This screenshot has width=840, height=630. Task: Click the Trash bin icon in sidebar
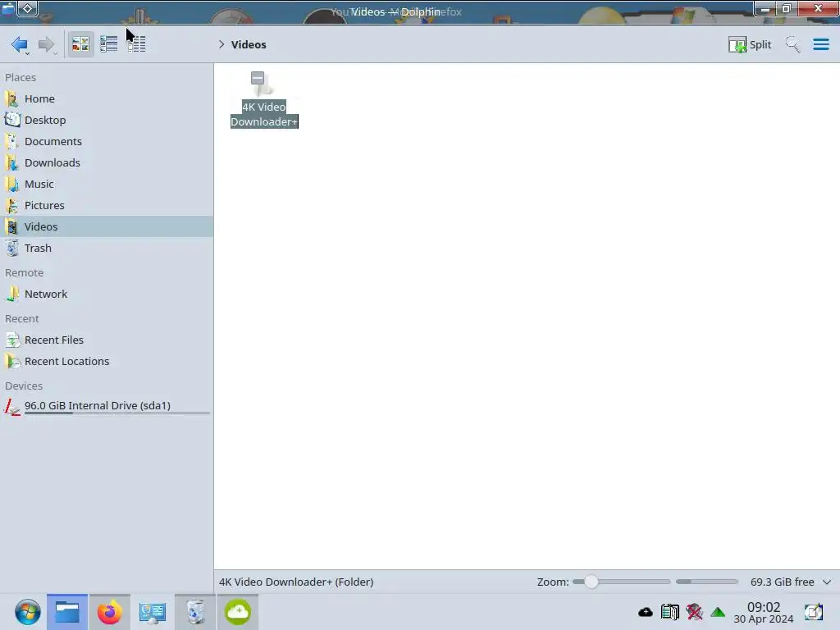(x=11, y=248)
